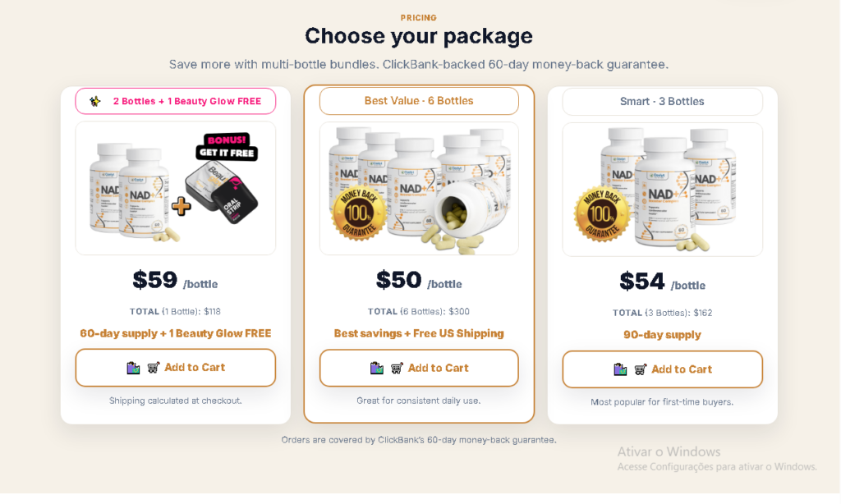Click the sparkle icon beside 2 Bottles label
841x504 pixels.
95,101
